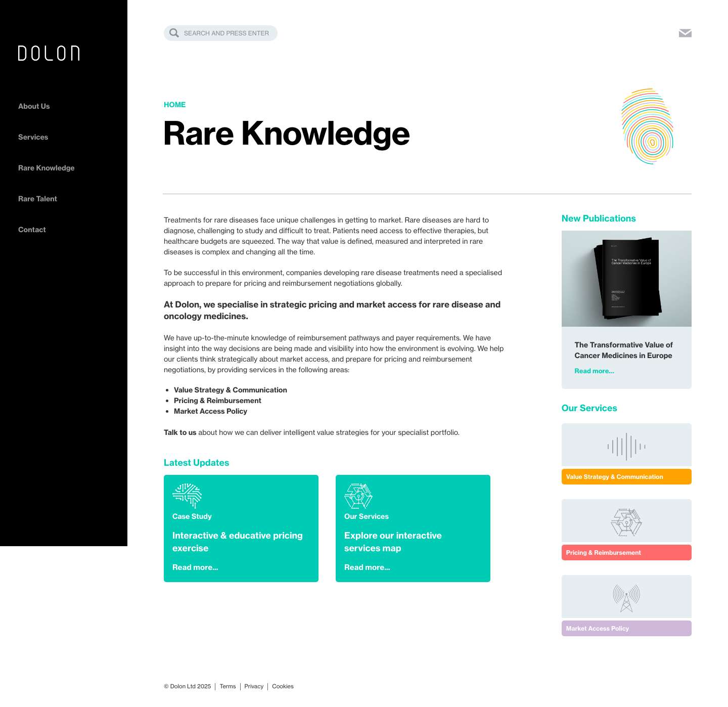Open the Rare Knowledge sidebar entry
Viewport: 728px width, 707px height.
46,167
